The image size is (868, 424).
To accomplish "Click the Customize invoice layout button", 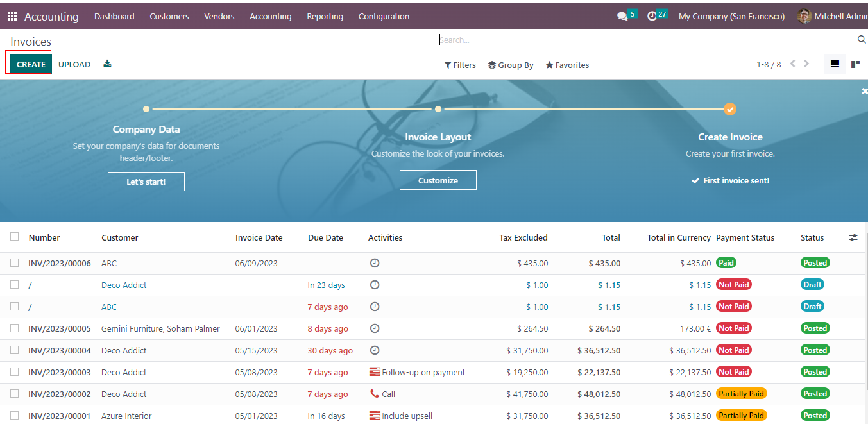I will coord(438,180).
